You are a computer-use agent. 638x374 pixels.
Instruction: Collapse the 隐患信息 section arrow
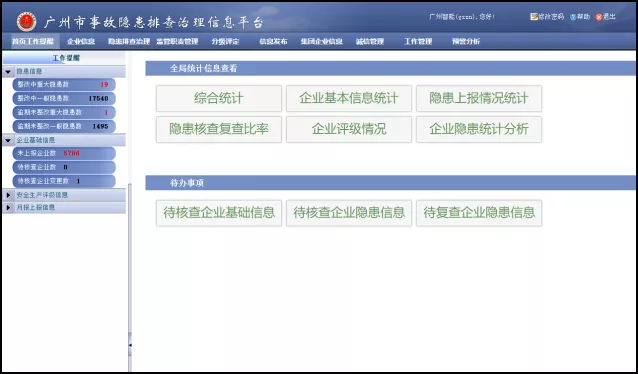pyautogui.click(x=8, y=72)
